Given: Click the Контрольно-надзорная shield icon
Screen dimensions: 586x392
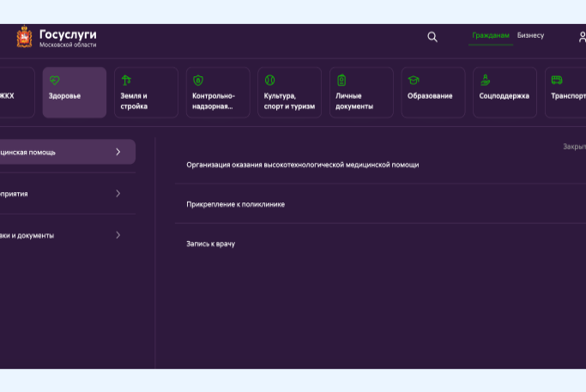Looking at the screenshot, I should 198,80.
